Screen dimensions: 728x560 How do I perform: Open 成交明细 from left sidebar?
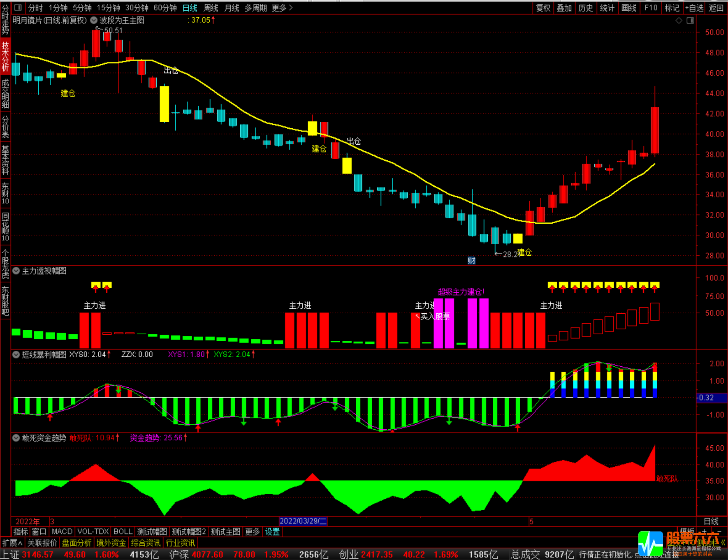point(5,93)
